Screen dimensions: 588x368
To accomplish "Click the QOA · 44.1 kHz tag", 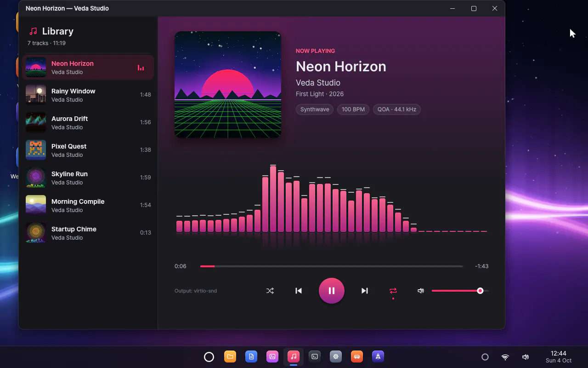I will (397, 109).
